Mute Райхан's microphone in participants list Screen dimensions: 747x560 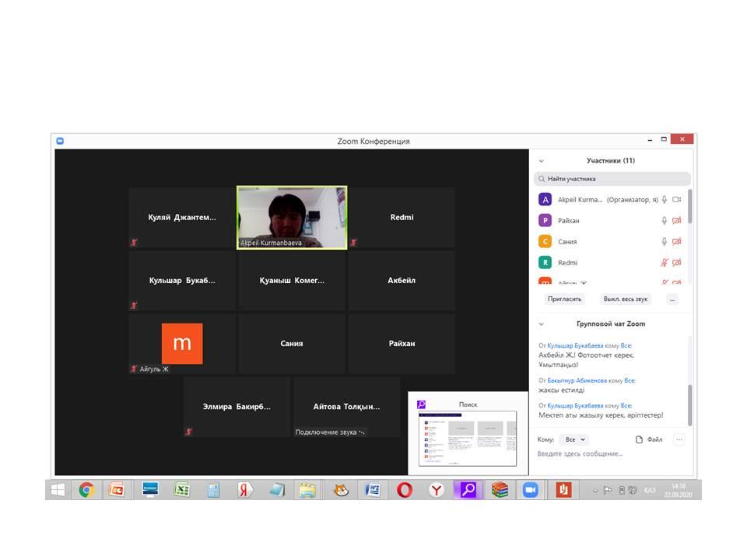coord(664,221)
